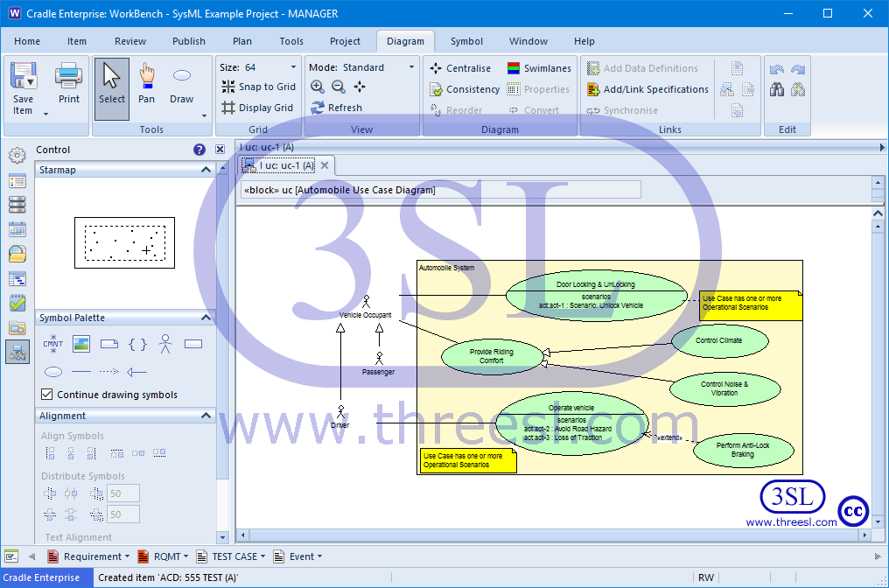Switch to the Home ribbon tab
Image resolution: width=889 pixels, height=588 pixels.
[x=27, y=41]
